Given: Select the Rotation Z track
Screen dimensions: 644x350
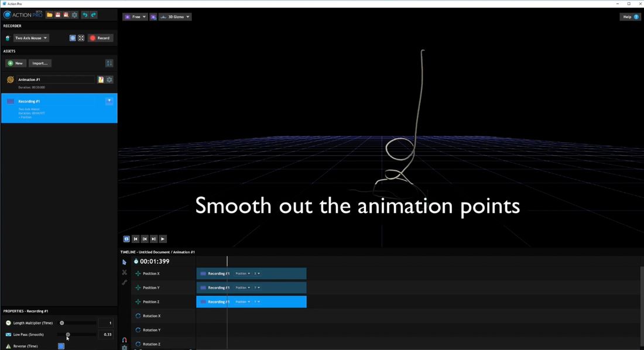Looking at the screenshot, I should click(163, 344).
